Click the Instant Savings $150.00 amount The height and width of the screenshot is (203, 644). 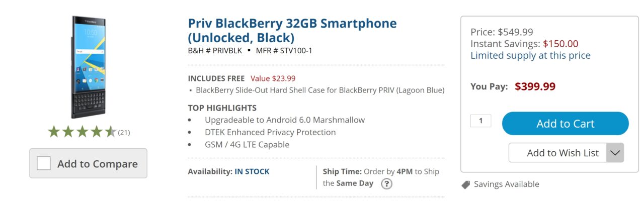click(560, 44)
